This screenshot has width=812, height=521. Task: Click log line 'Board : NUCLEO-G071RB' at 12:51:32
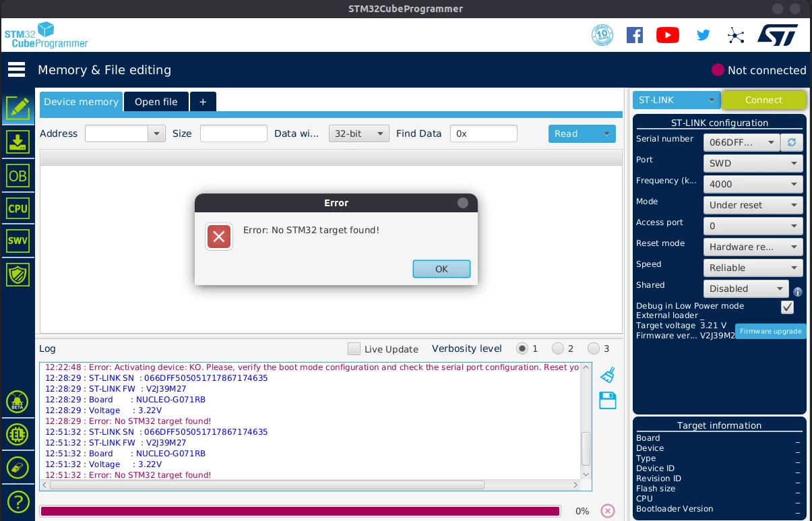125,454
